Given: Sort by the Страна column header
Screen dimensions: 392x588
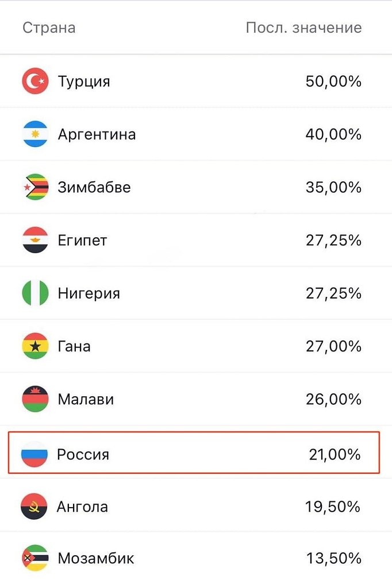Looking at the screenshot, I should tap(49, 28).
